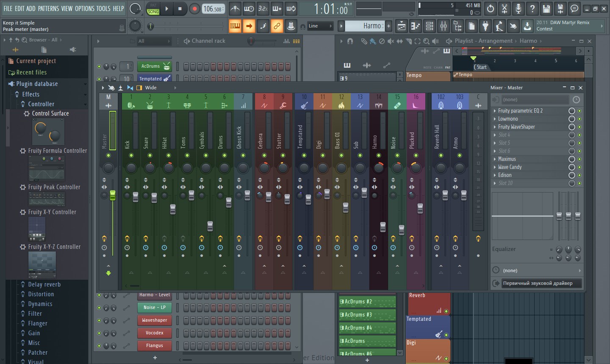Viewport: 610px width, 364px height.
Task: Toggle the playlist snap magnet icon
Action: 350,41
